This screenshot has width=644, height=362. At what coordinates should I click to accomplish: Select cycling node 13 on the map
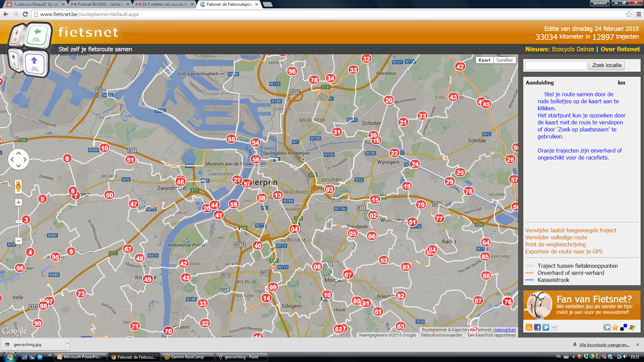point(278,195)
